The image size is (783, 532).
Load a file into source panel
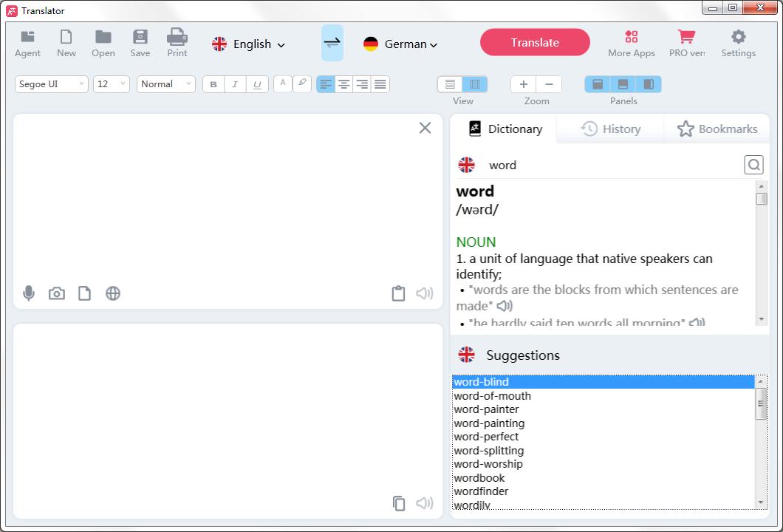[84, 293]
